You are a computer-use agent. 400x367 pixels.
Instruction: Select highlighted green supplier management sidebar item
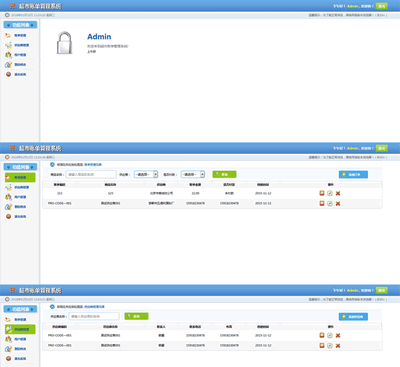[20, 329]
